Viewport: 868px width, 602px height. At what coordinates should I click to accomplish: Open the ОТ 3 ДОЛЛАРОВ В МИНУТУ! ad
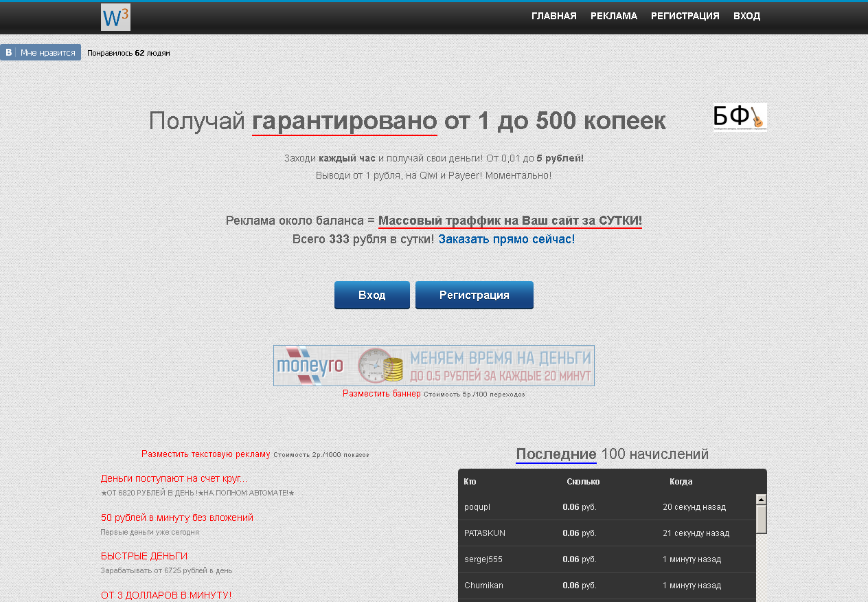pos(166,595)
